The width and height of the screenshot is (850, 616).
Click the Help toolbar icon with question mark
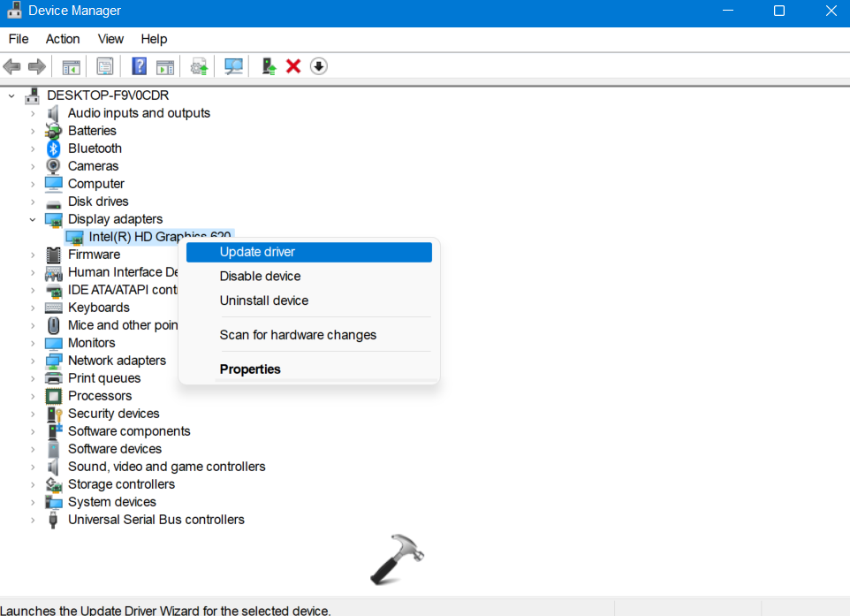pyautogui.click(x=139, y=66)
